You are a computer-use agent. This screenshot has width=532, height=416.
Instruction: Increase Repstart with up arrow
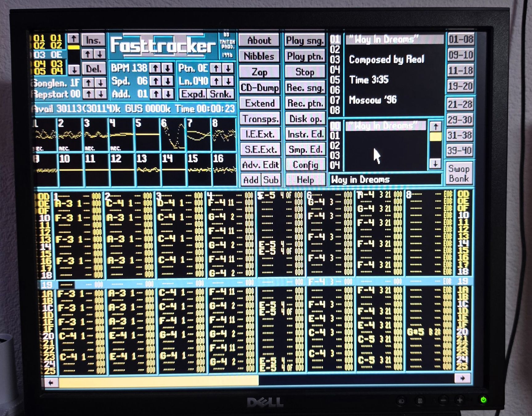pyautogui.click(x=89, y=94)
